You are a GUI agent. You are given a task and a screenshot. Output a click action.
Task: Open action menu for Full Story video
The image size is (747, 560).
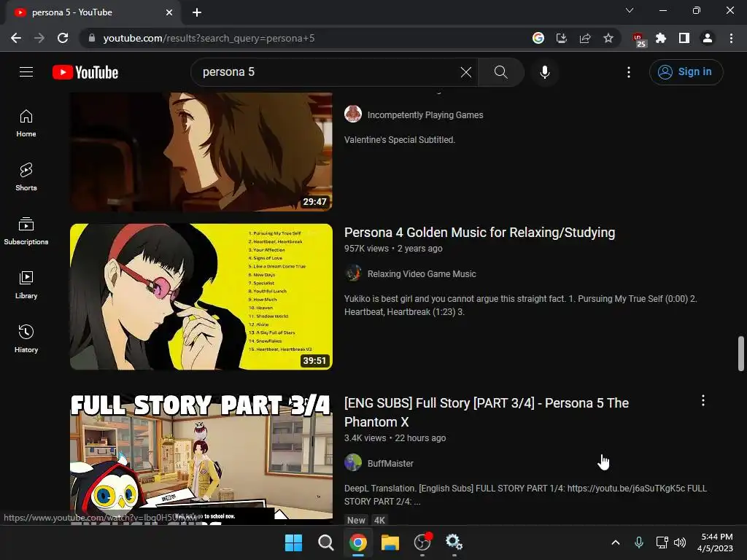coord(703,400)
